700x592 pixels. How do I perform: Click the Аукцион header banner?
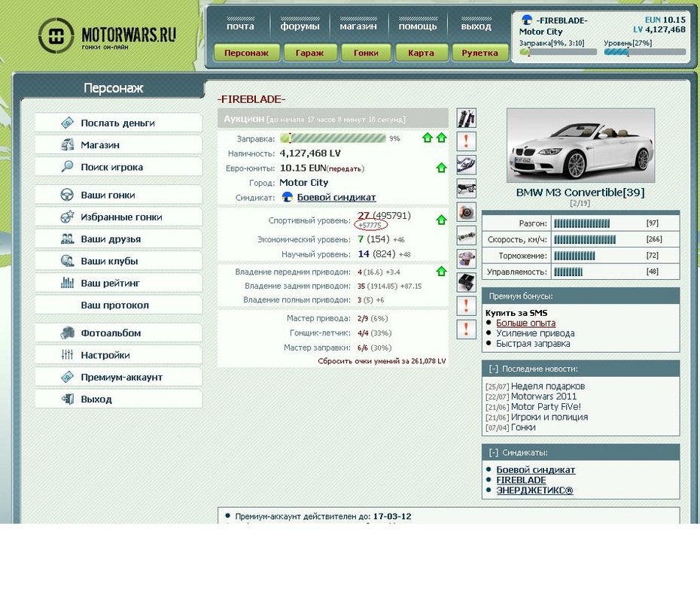coord(333,119)
